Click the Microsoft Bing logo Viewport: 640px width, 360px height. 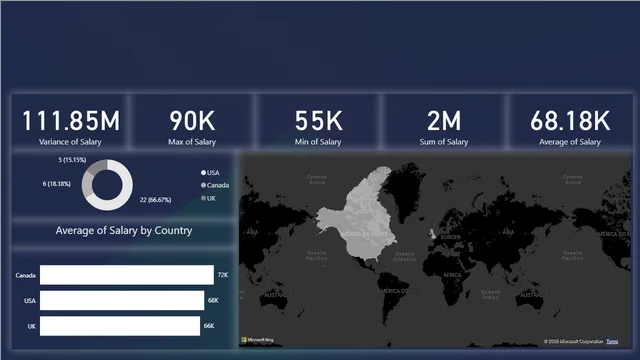257,340
